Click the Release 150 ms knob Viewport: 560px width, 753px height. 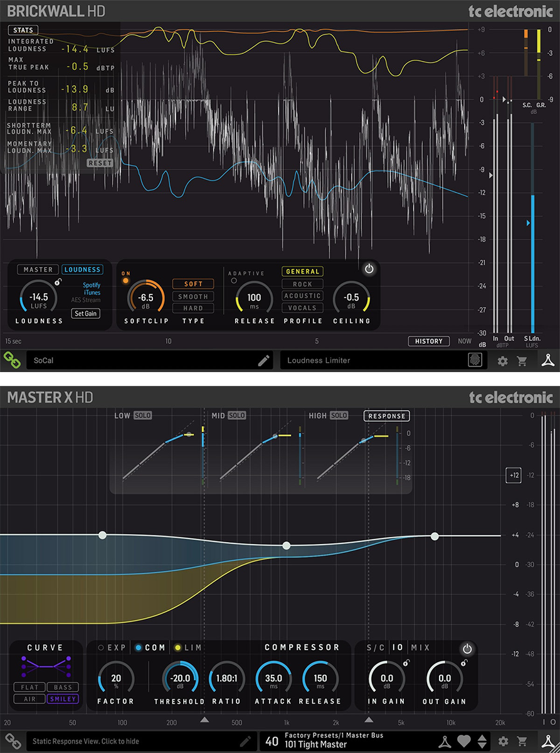[320, 679]
